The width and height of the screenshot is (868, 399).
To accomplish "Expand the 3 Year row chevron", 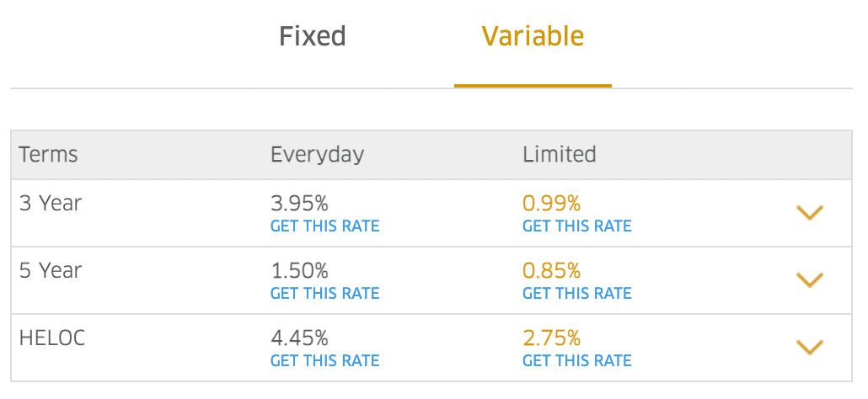I will (x=809, y=213).
